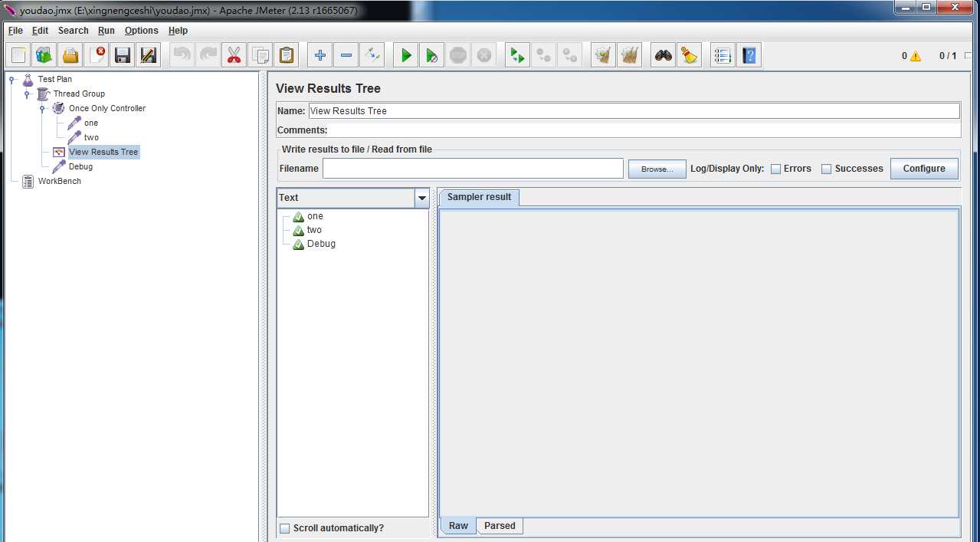The height and width of the screenshot is (542, 980).
Task: Open the Help question mark icon
Action: (x=749, y=55)
